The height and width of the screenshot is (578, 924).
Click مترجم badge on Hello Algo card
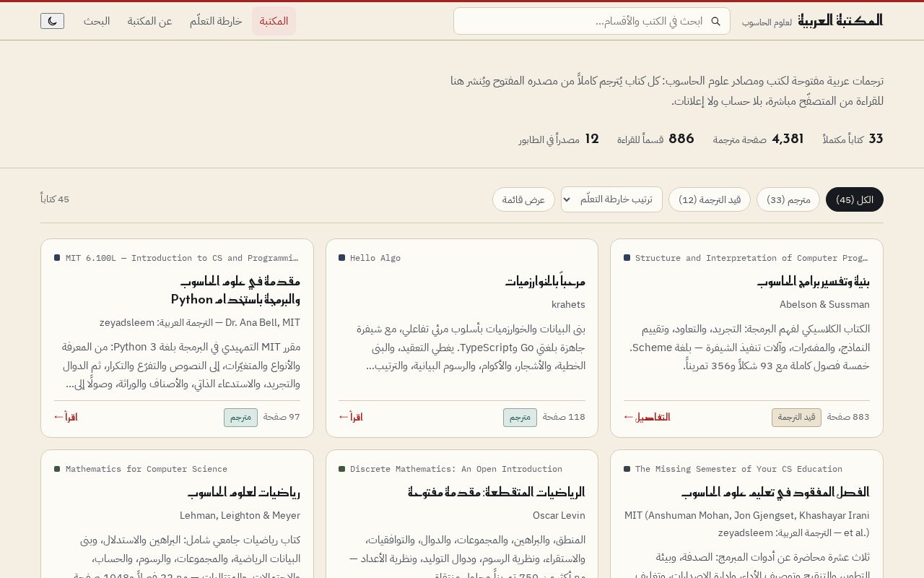(520, 418)
